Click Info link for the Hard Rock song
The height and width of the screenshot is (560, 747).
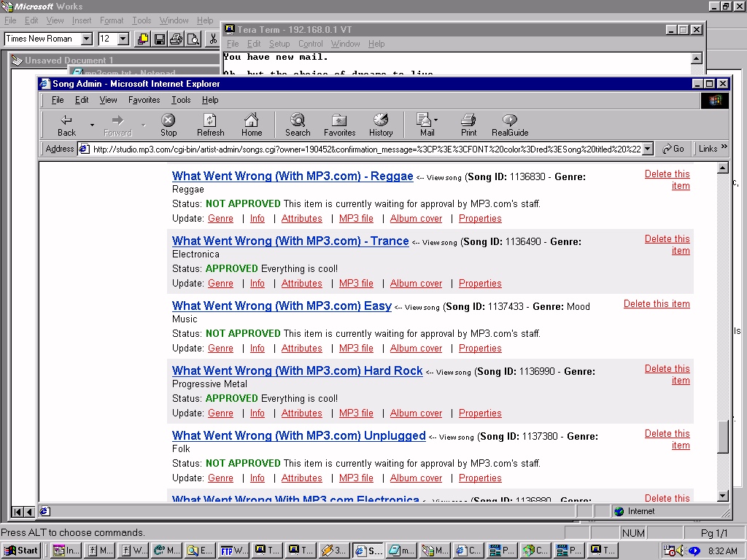tap(258, 413)
